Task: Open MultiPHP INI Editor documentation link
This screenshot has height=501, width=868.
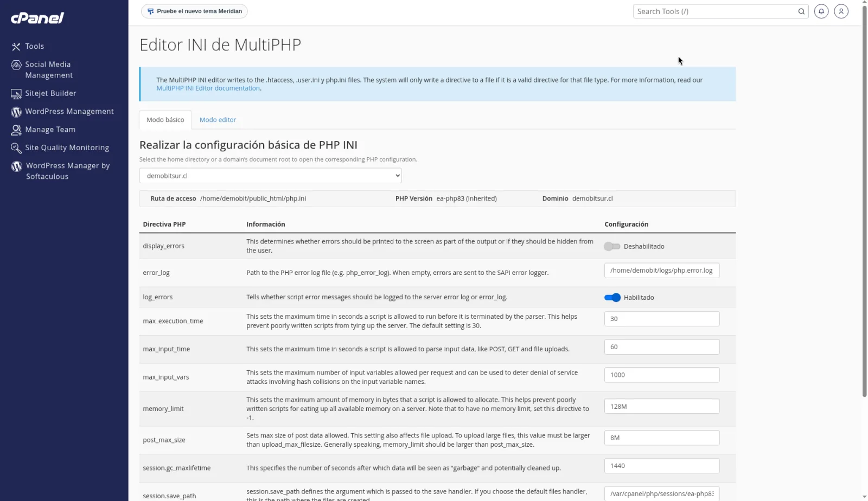Action: coord(208,88)
